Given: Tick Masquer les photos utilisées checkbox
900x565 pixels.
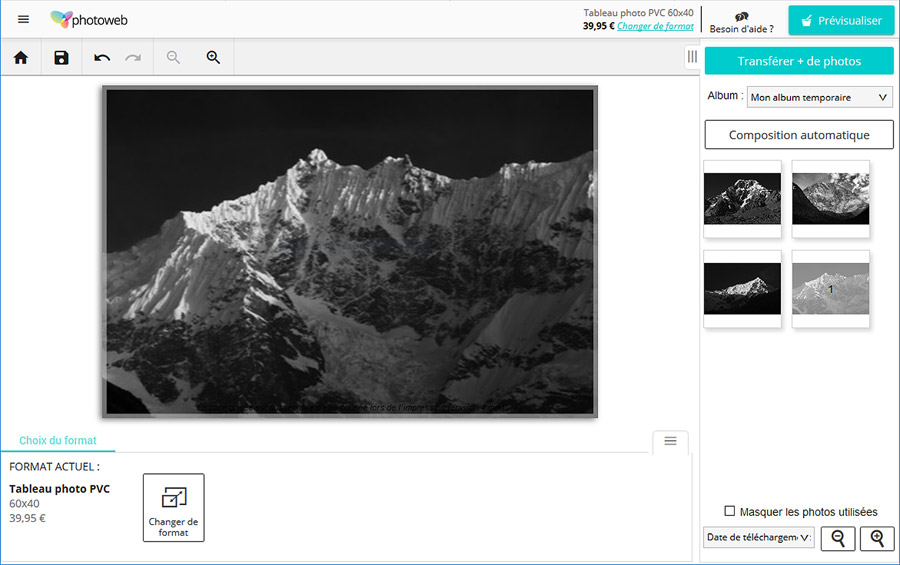Looking at the screenshot, I should tap(730, 511).
